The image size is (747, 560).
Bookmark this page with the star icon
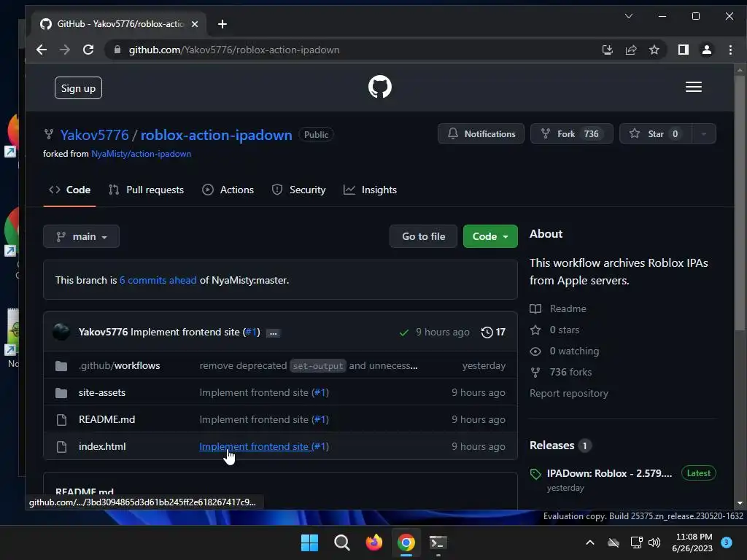654,50
